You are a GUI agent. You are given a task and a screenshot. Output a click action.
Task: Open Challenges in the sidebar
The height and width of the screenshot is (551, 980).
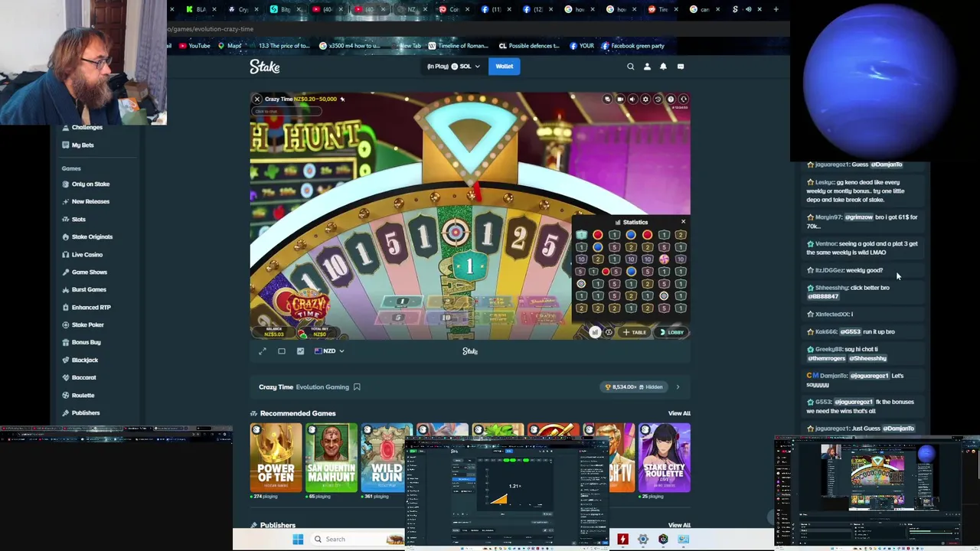click(87, 128)
